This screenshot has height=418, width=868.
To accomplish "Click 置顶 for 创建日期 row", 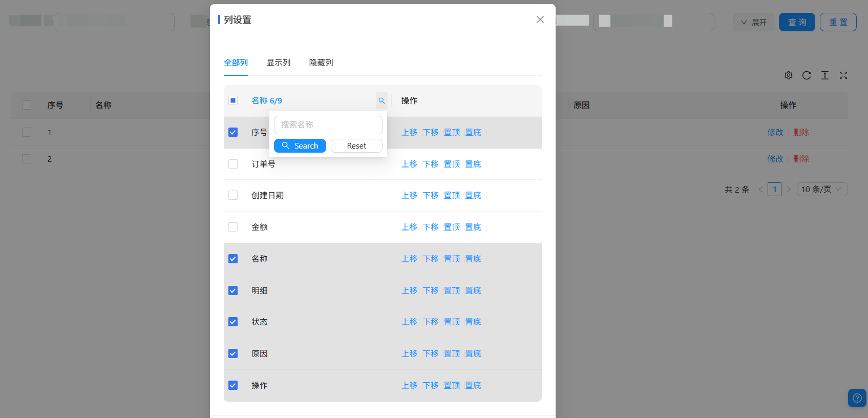I will coord(452,195).
